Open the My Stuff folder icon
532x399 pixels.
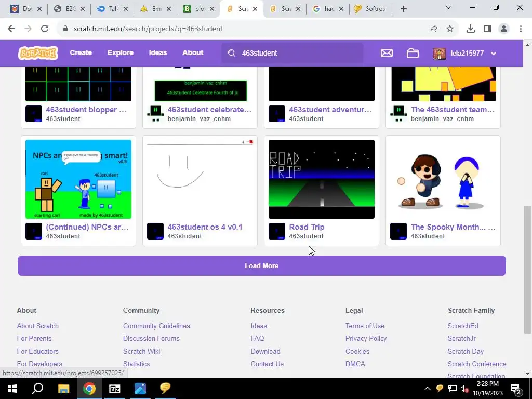coord(413,53)
